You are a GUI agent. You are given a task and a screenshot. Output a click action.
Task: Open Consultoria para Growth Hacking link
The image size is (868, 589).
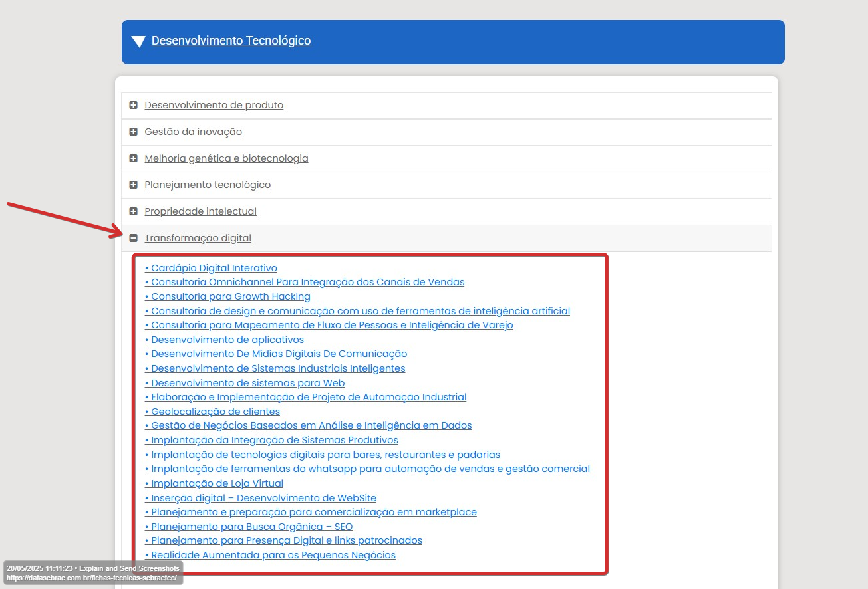[227, 296]
